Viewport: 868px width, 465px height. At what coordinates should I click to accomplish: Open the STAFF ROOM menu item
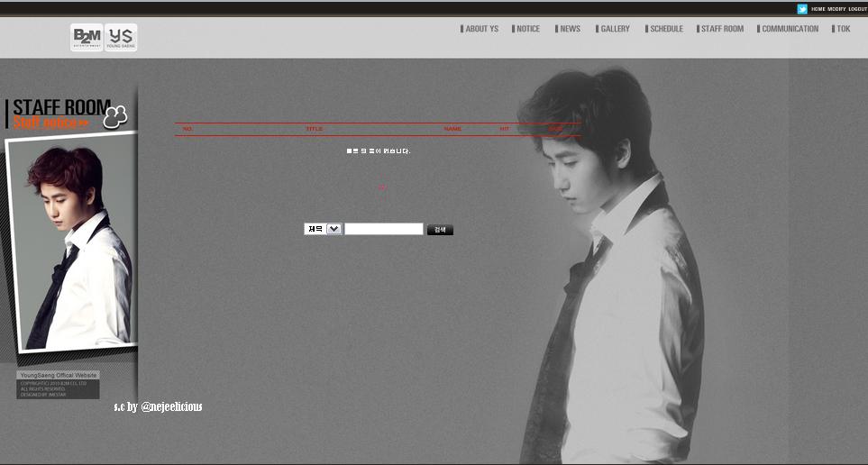(720, 29)
